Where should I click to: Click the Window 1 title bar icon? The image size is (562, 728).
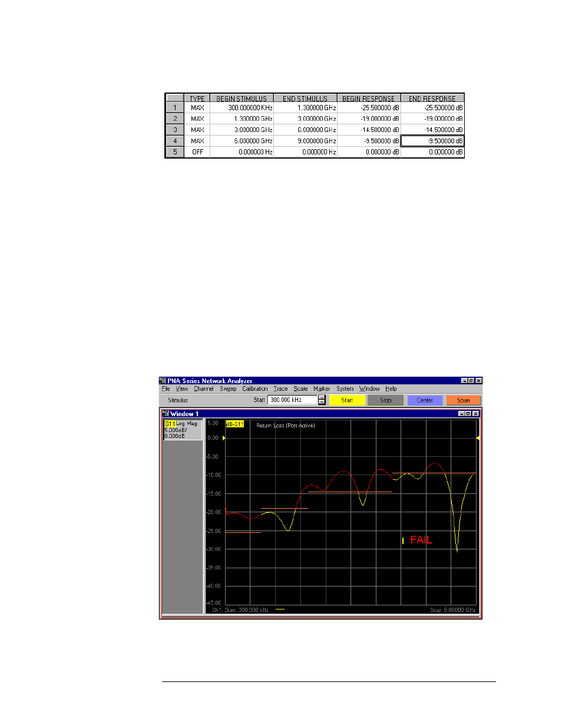click(x=166, y=414)
